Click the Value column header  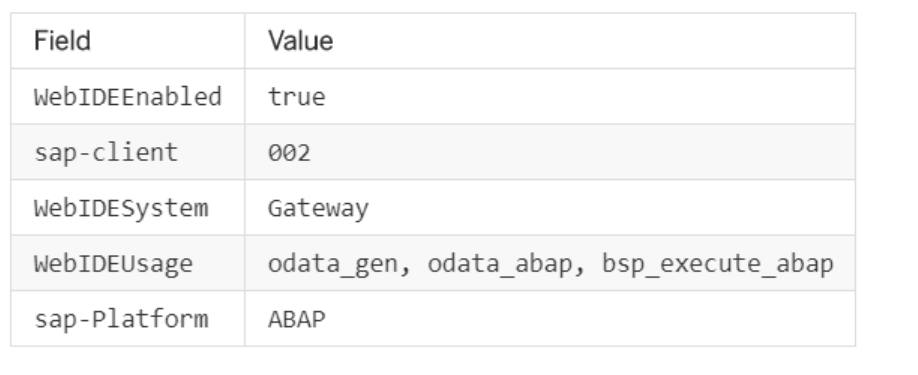tap(300, 41)
